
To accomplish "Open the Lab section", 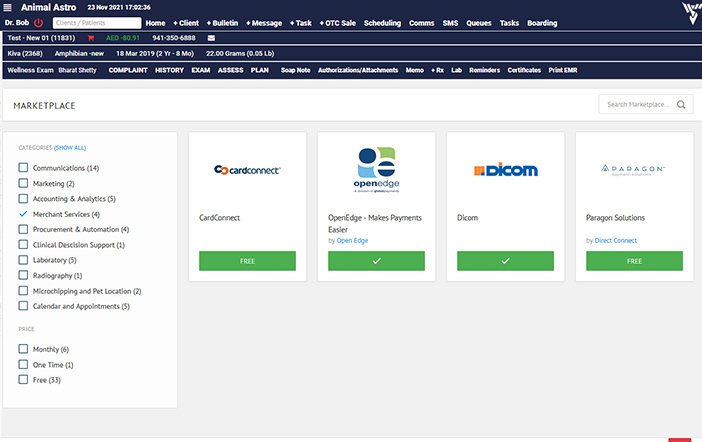I will pyautogui.click(x=456, y=70).
